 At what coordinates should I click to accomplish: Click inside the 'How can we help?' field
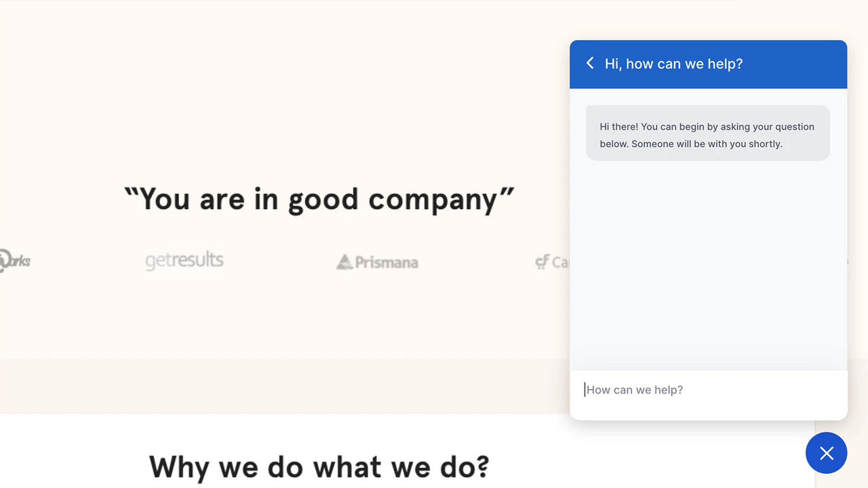[678, 390]
